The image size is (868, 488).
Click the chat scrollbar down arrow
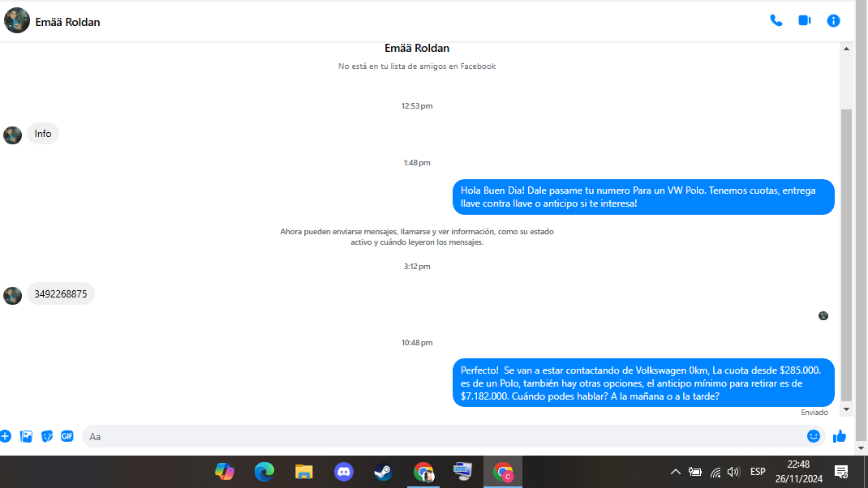click(x=846, y=409)
